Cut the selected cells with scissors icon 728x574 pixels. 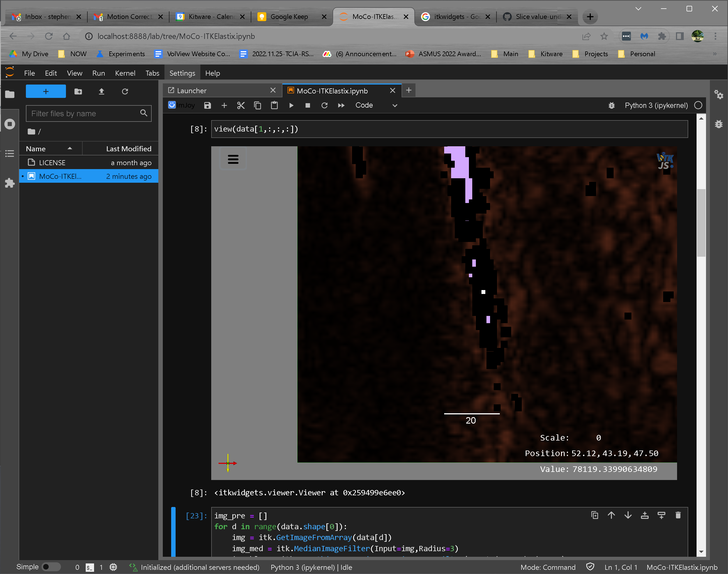[x=241, y=105]
